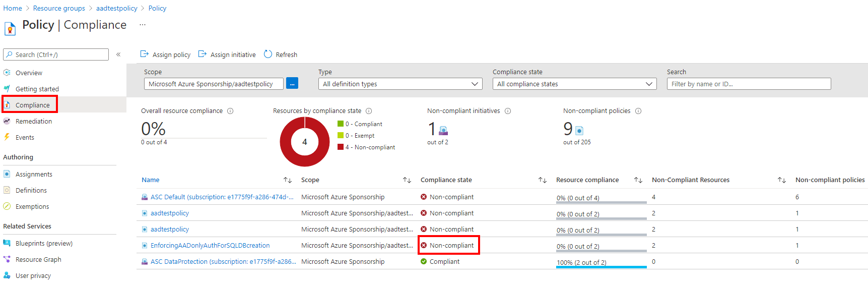Open the Compliance state dropdown
This screenshot has height=284, width=868.
tap(574, 84)
